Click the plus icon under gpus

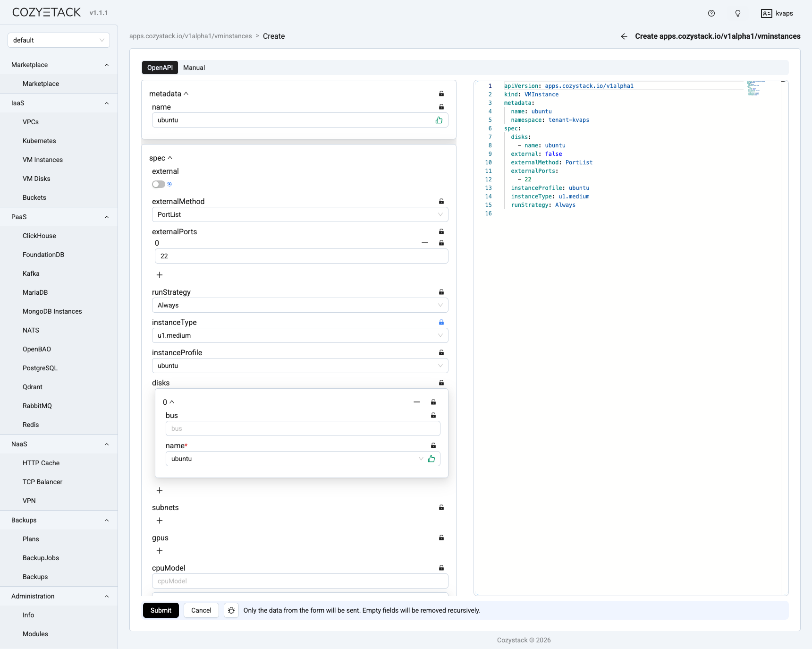(160, 551)
